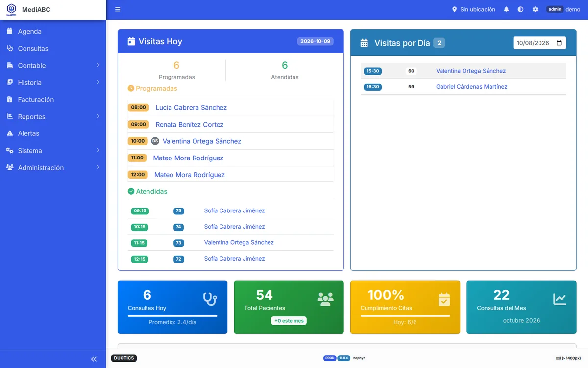This screenshot has height=368, width=588.
Task: Click the chart icon in Consultas del Mes
Action: tap(560, 299)
